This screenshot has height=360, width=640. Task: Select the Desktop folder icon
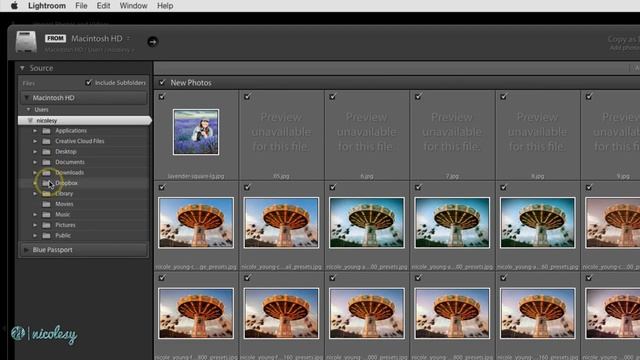[47, 151]
